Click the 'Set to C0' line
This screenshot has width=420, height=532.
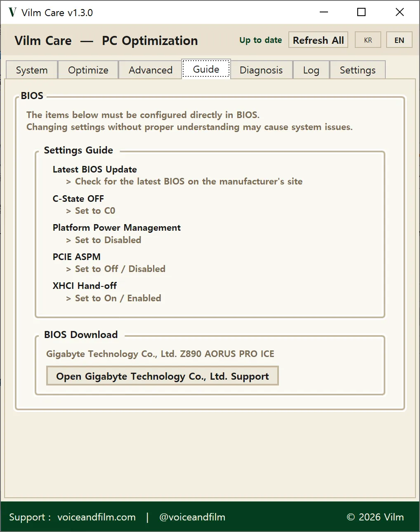91,211
